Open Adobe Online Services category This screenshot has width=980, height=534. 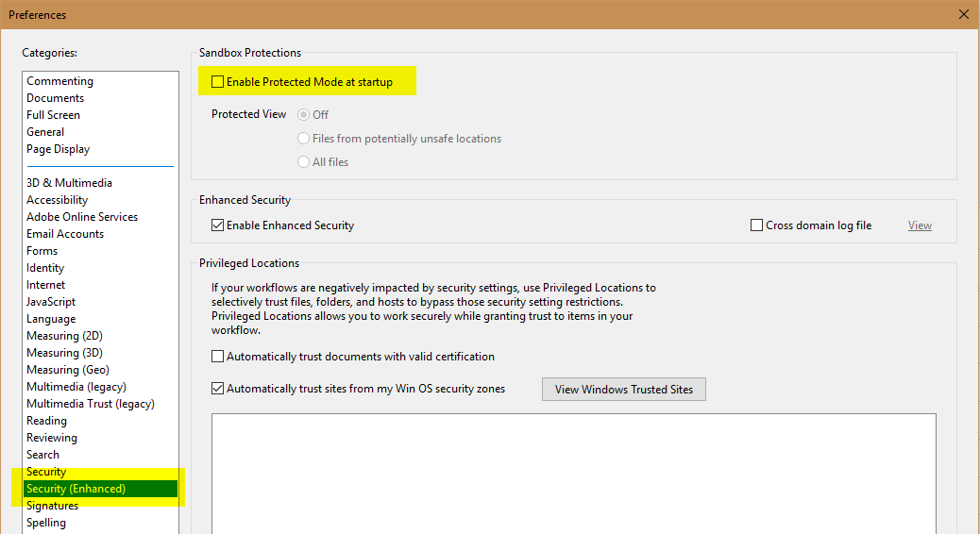coord(82,217)
